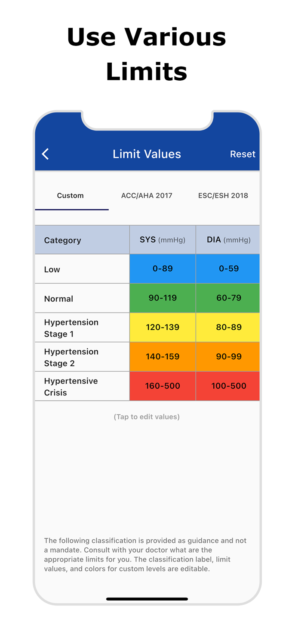Tap the green 60-79 Normal DIA cell
Screen dimensions: 298x644
228,298
